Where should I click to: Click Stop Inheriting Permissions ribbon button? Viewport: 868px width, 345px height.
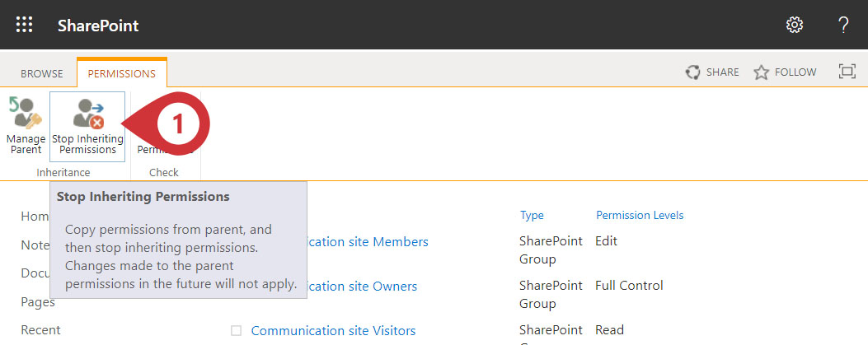(87, 127)
